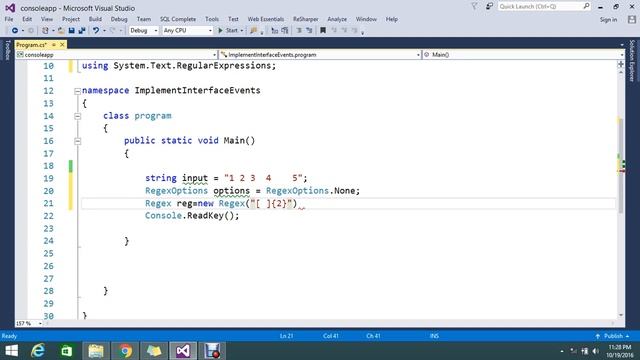Click the taskbar clock showing 11:28 PM
This screenshot has width=640, height=360.
tap(620, 351)
